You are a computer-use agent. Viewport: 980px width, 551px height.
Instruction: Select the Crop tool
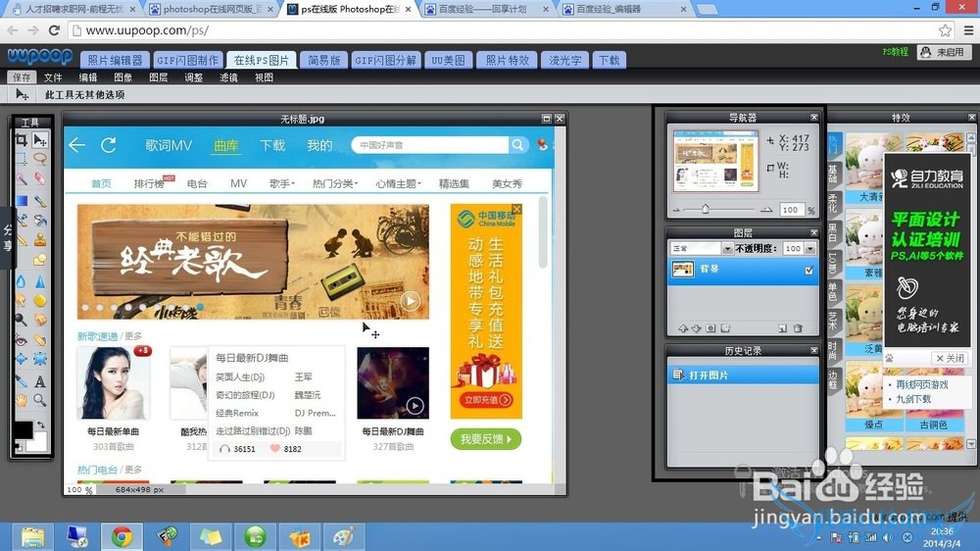tap(21, 139)
